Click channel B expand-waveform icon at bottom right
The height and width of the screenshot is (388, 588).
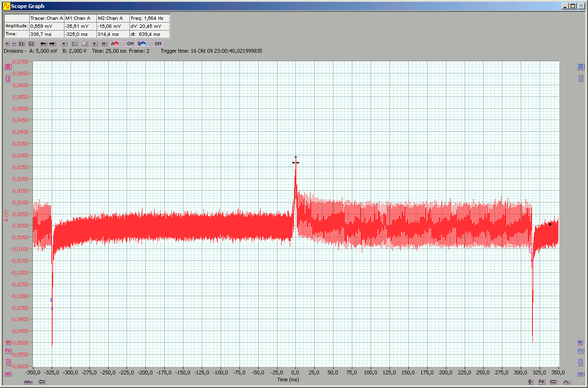(x=580, y=373)
